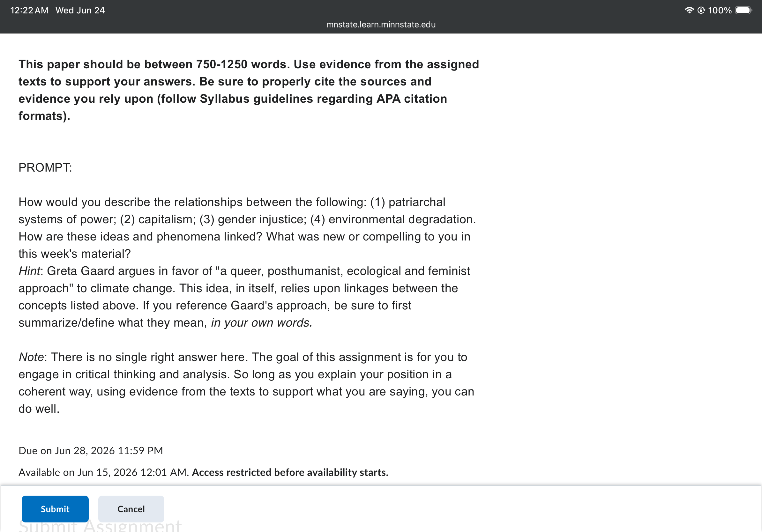
Task: Click the italic Note word
Action: point(31,357)
